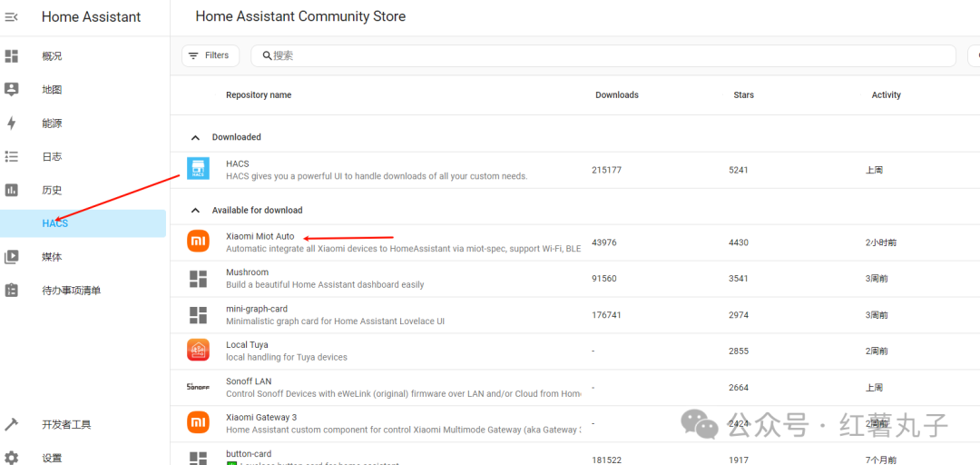980x465 pixels.
Task: Collapse the Available for download section
Action: 196,211
